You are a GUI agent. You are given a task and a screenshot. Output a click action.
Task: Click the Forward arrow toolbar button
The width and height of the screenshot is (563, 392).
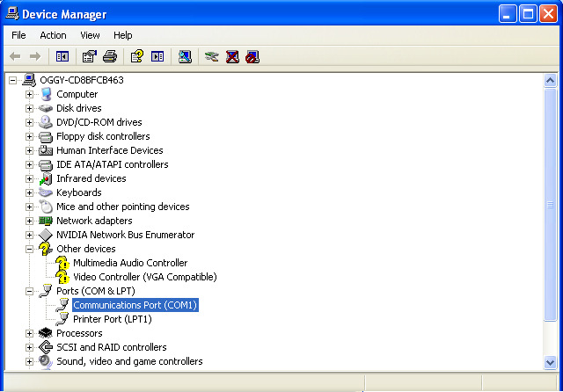click(x=35, y=56)
